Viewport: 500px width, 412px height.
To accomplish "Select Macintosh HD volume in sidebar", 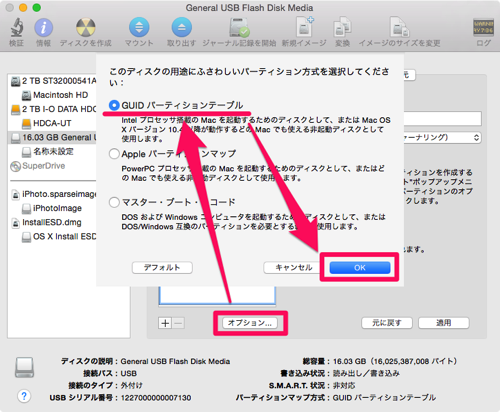I will (x=55, y=95).
